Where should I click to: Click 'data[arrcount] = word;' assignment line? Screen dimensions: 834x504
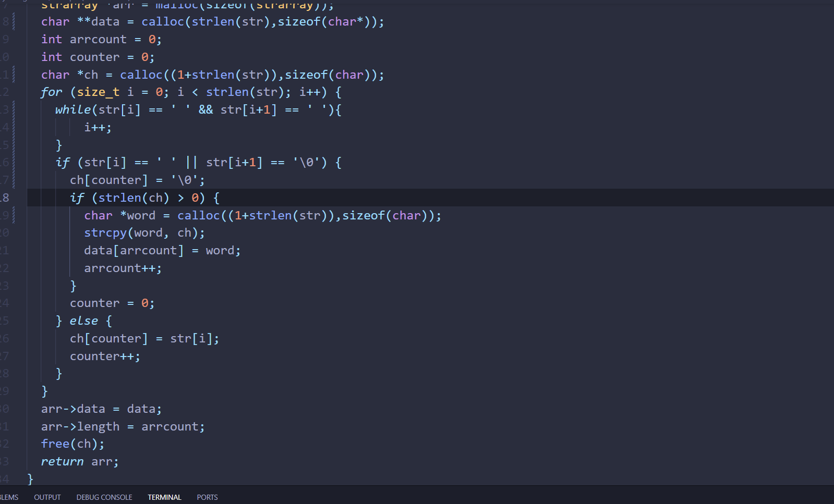[x=162, y=251]
